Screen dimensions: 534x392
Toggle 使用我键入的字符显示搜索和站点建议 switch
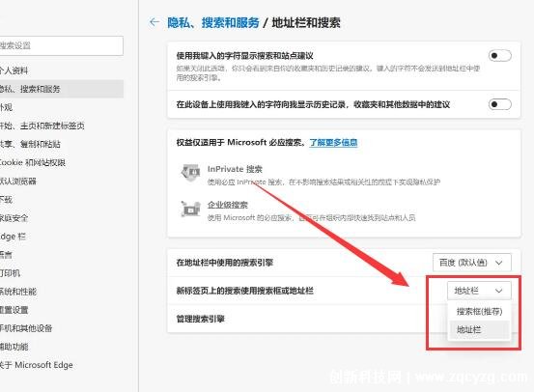point(499,55)
